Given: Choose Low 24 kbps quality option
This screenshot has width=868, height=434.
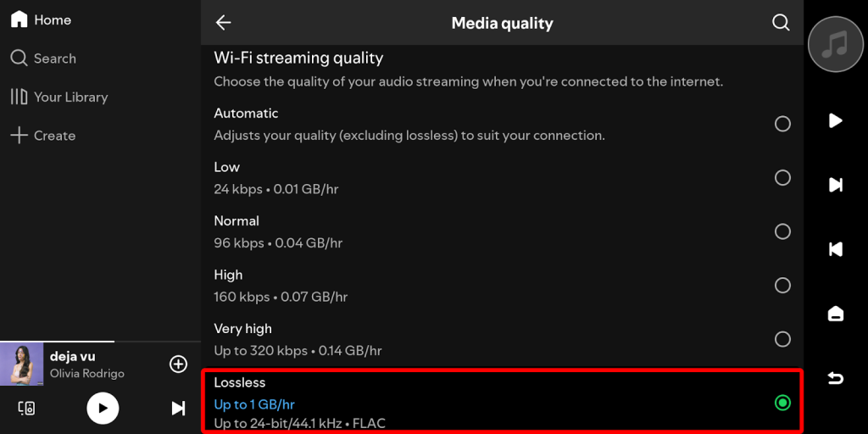Looking at the screenshot, I should (782, 177).
